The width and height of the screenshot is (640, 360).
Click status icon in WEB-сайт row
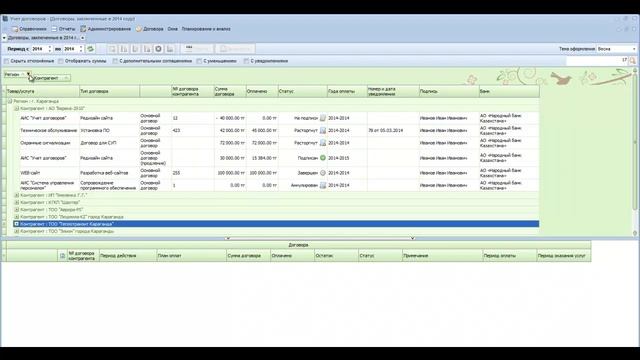[x=322, y=173]
